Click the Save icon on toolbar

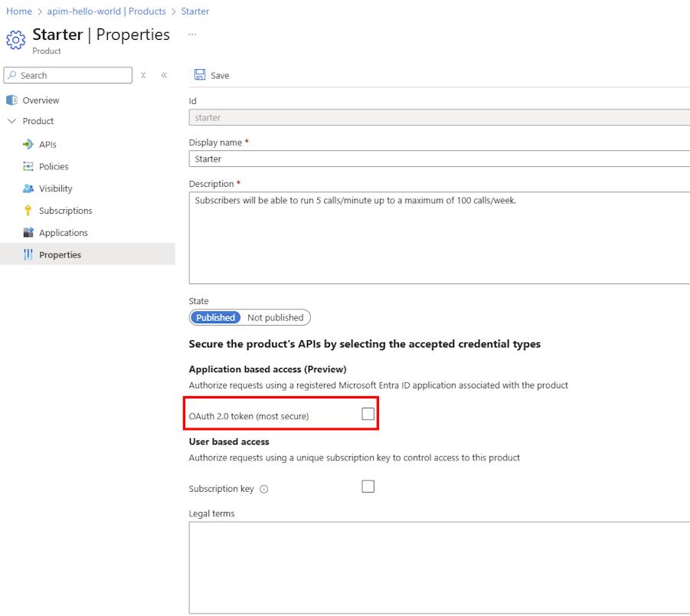point(201,75)
